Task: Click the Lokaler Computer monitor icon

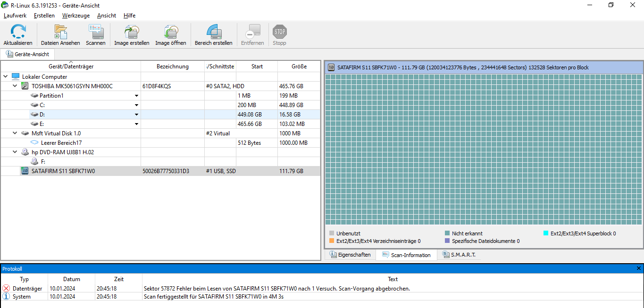Action: click(16, 76)
